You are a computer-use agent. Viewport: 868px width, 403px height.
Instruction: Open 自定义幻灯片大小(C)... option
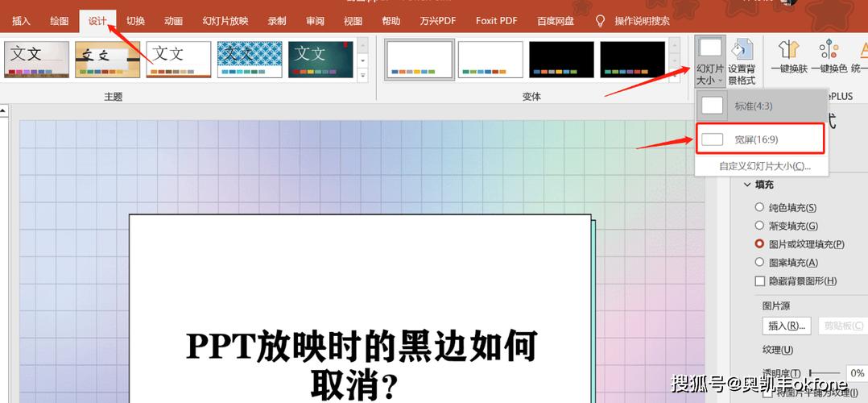764,166
